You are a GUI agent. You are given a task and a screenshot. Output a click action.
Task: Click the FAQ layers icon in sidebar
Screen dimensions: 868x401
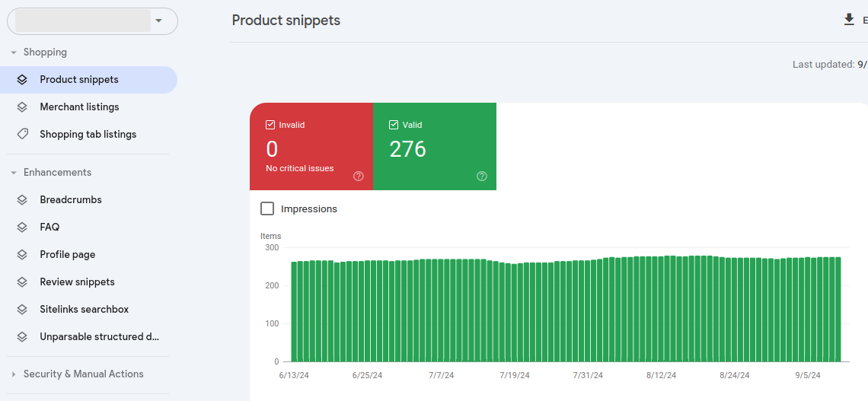coord(23,228)
